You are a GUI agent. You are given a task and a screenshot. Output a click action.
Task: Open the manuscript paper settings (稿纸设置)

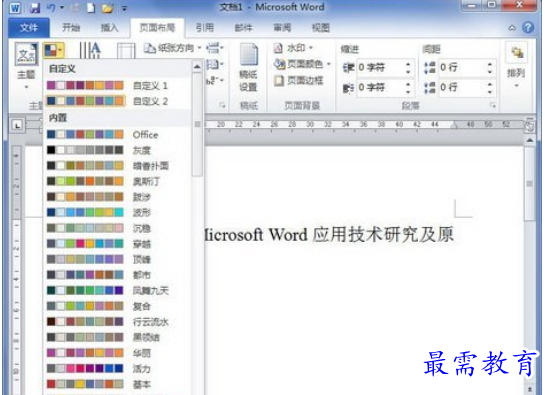tap(249, 68)
